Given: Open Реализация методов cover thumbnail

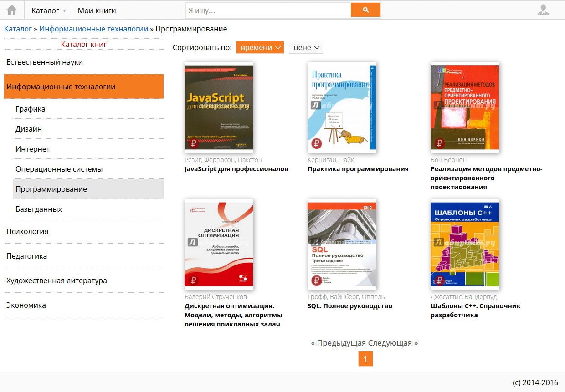Looking at the screenshot, I should pos(465,107).
